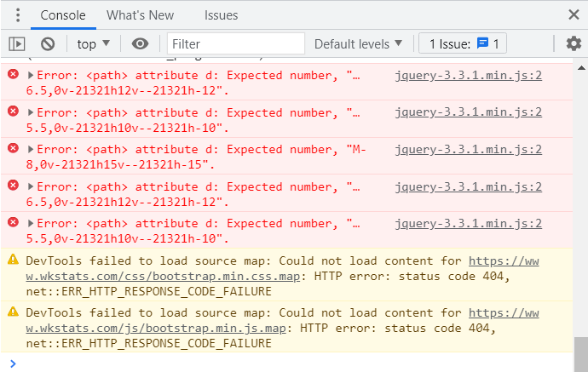Clear the console with the block icon

click(x=48, y=43)
